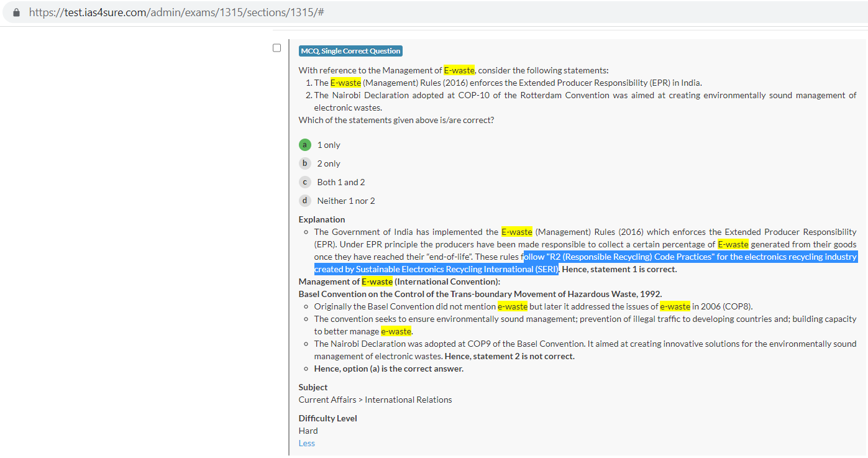
Task: Click the 'Neither 1 nor 2' answer text
Action: 346,201
